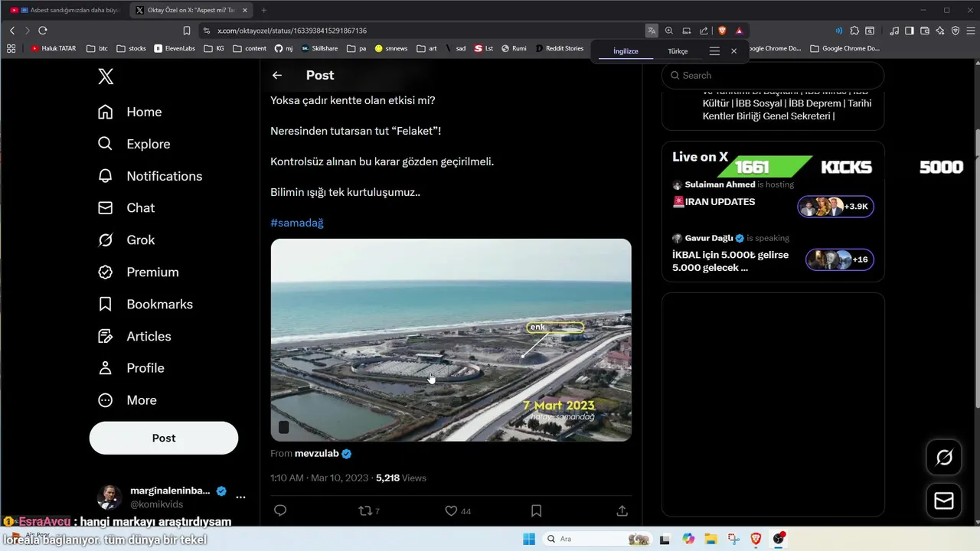Open a new browser tab
Screen dimensions: 980x551
point(264,10)
